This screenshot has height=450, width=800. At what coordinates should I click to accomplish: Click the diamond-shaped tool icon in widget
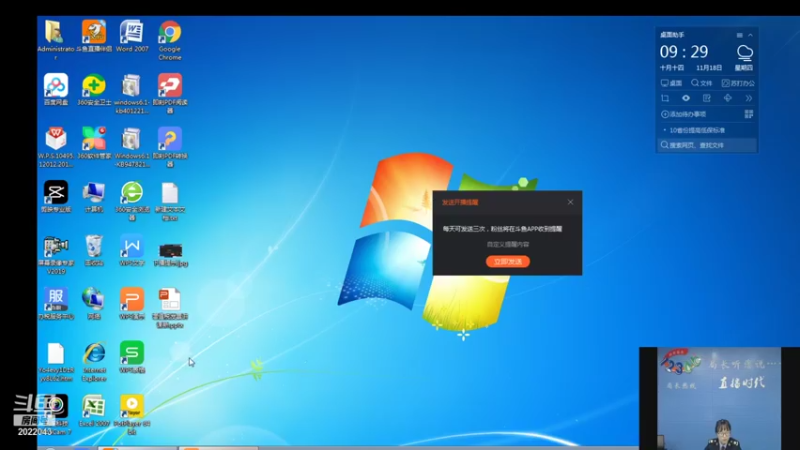coord(728,98)
